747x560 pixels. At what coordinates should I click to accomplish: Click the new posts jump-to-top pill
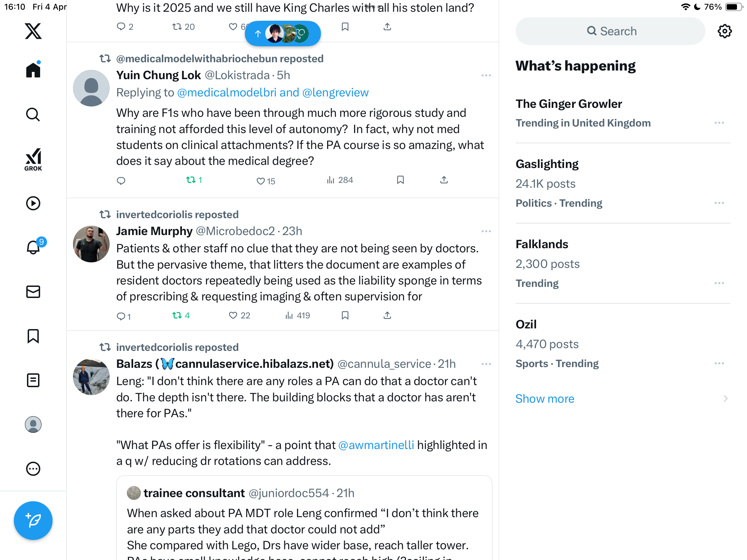283,34
